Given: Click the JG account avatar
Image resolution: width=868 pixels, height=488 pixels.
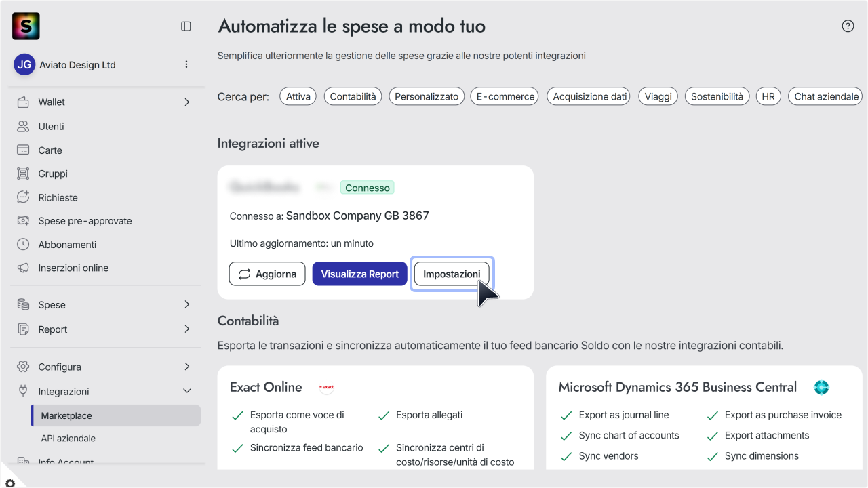Looking at the screenshot, I should tap(24, 65).
